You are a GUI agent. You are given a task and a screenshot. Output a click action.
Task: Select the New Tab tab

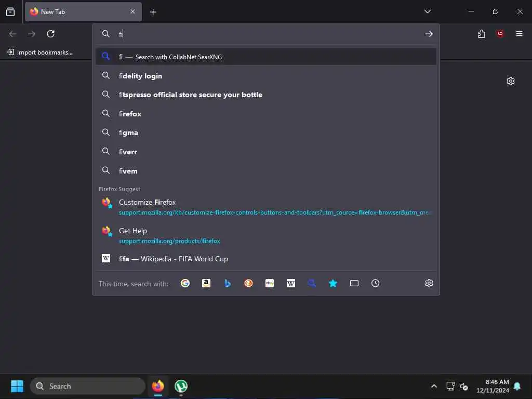(x=84, y=12)
